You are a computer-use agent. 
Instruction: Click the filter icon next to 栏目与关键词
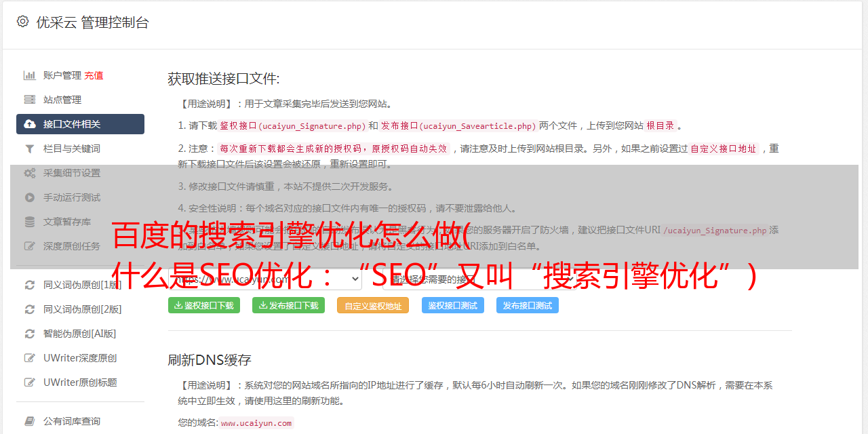[30, 149]
